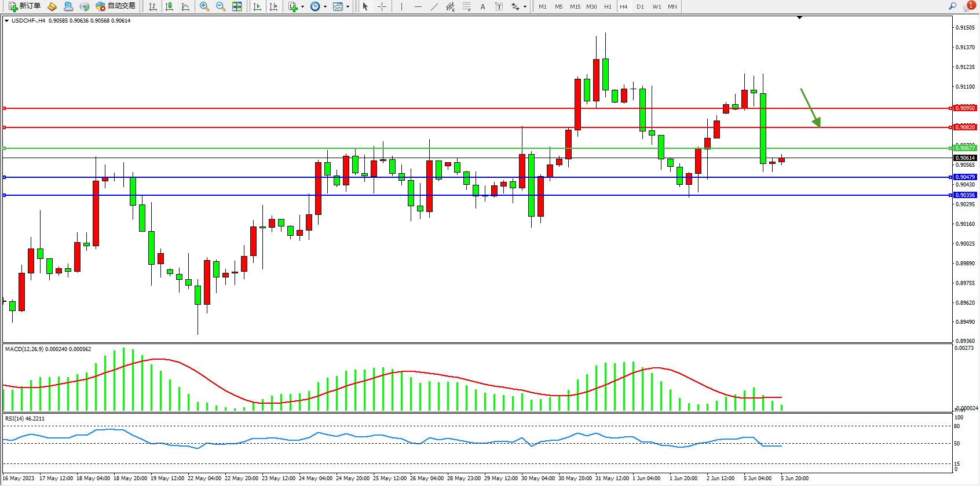Select the trendline drawing tool
Viewport: 980px width, 486px height.
pos(434,6)
